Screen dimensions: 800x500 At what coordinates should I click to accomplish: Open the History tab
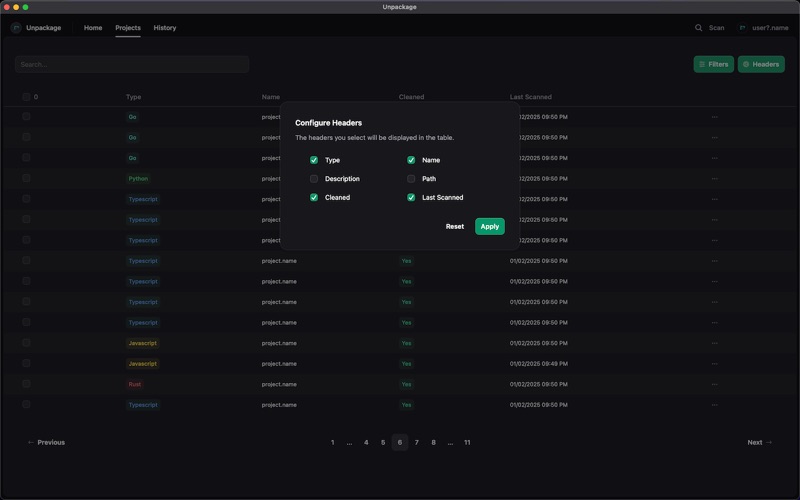coord(165,28)
